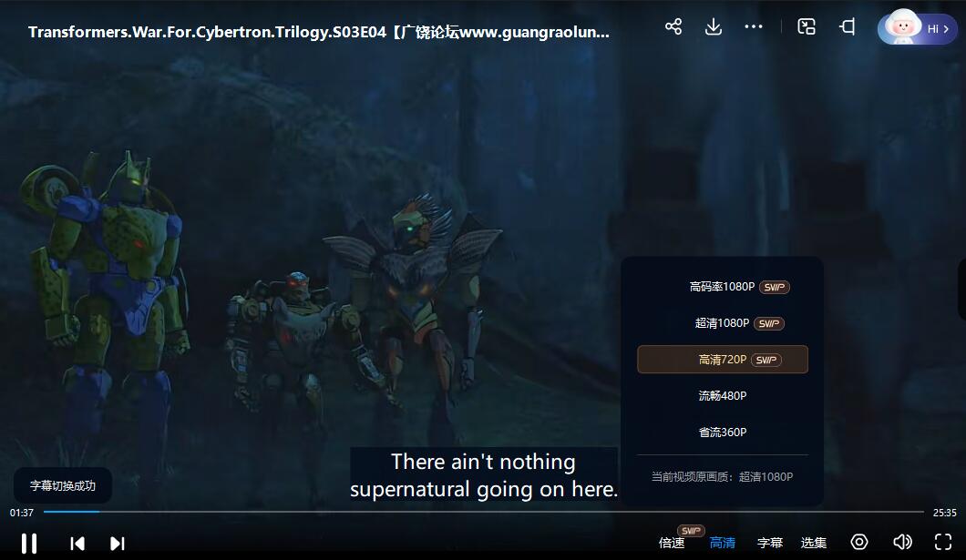
Task: Open the 选集 episode list
Action: (x=814, y=543)
